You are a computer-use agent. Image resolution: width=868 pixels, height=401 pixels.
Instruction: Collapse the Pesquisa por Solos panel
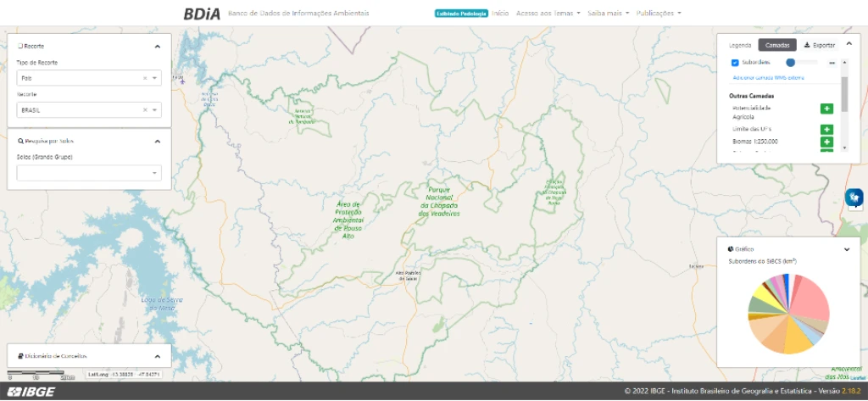pyautogui.click(x=157, y=142)
